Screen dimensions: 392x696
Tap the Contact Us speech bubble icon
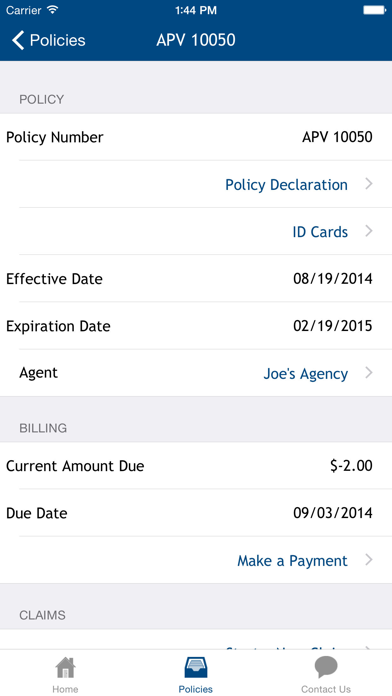326,667
